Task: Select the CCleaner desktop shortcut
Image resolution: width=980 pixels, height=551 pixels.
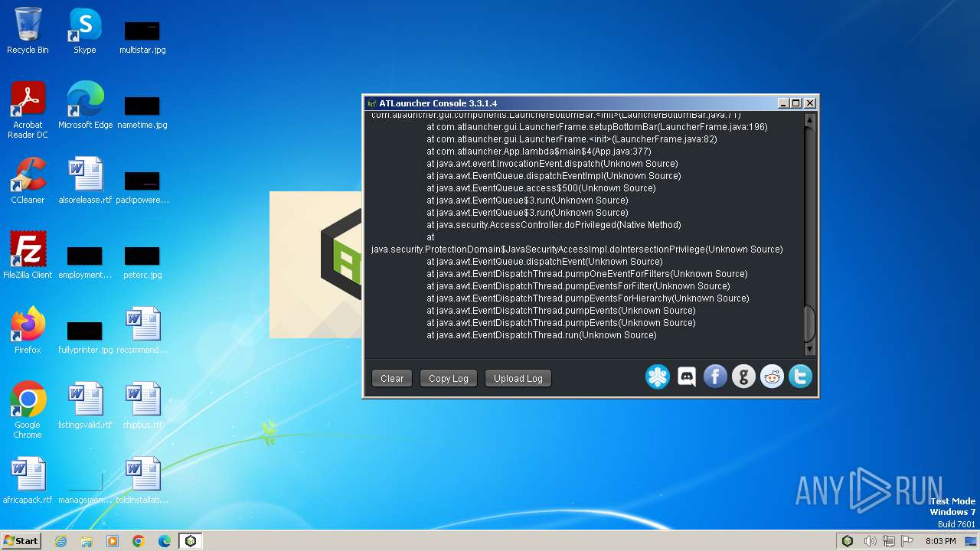Action: tap(28, 181)
